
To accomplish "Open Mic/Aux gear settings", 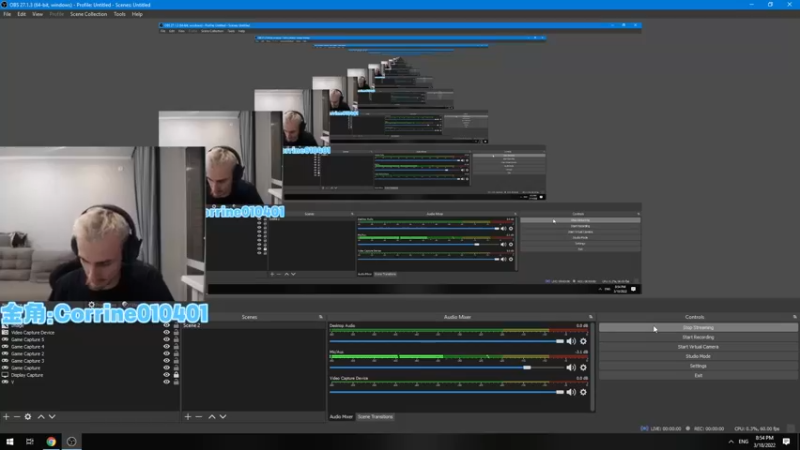I will coord(583,367).
